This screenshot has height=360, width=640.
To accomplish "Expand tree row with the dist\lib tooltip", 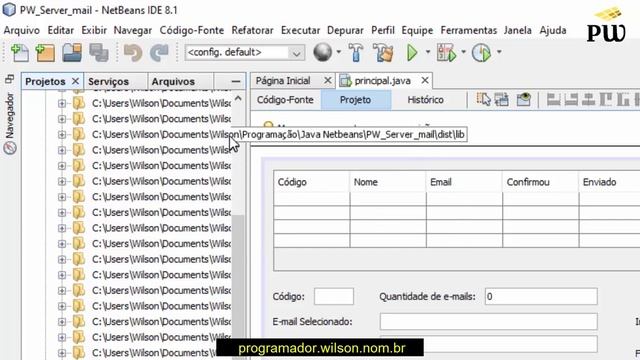I will 62,134.
